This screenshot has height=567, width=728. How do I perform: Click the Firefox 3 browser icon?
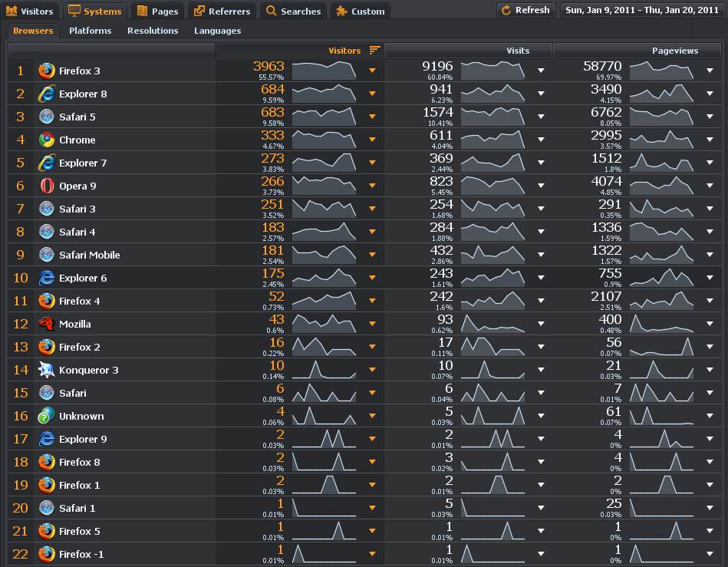coord(47,71)
